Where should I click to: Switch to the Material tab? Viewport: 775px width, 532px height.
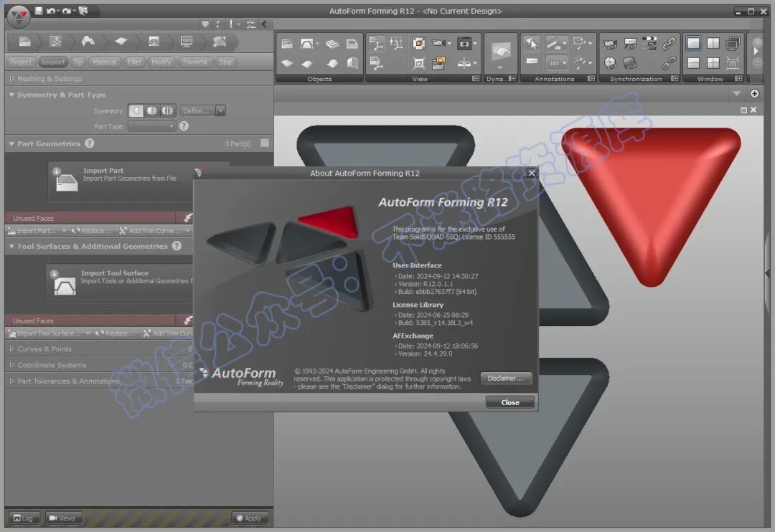(x=104, y=62)
